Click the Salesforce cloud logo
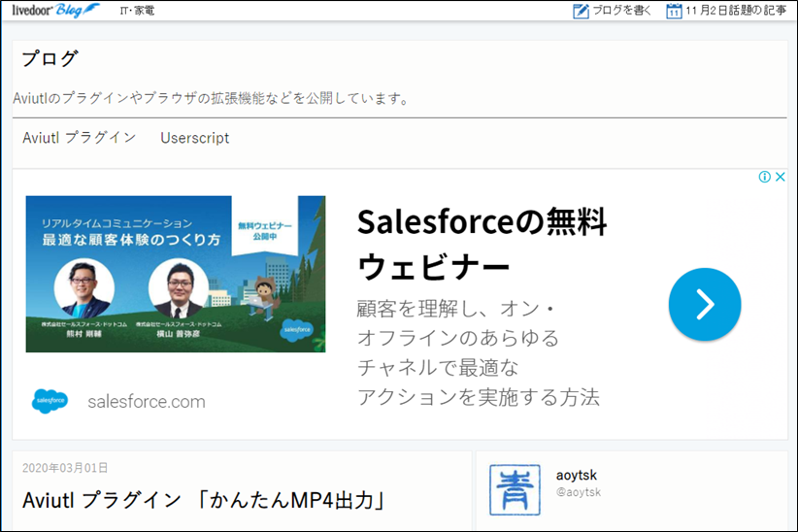 50,401
